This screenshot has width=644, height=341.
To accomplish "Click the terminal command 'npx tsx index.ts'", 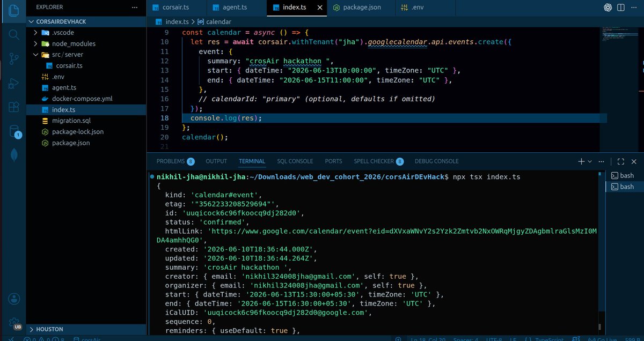I will click(x=487, y=176).
